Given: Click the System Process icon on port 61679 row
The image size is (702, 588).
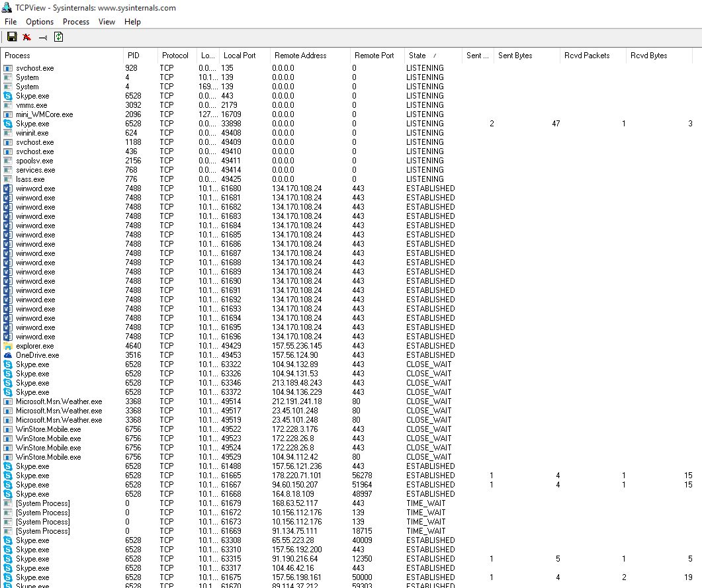Looking at the screenshot, I should (x=8, y=503).
